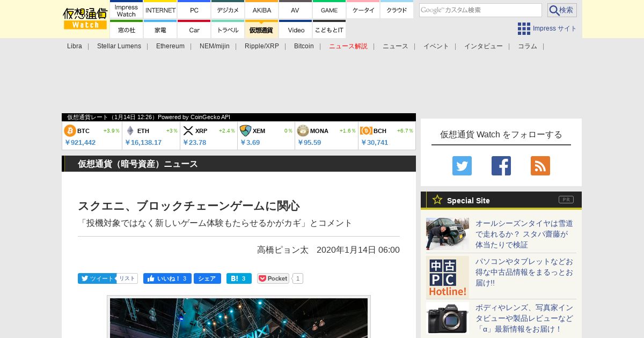Click the article header stage photo

[x=239, y=318]
